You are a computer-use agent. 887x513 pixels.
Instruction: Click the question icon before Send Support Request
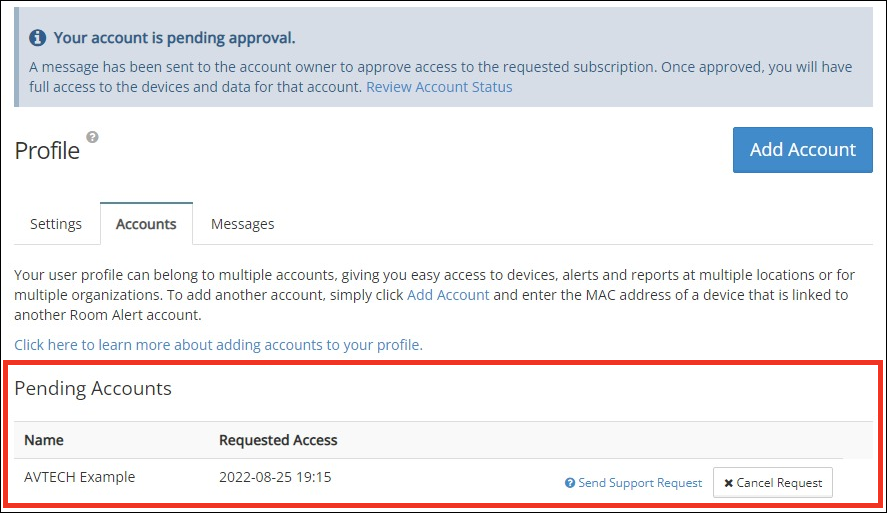570,483
